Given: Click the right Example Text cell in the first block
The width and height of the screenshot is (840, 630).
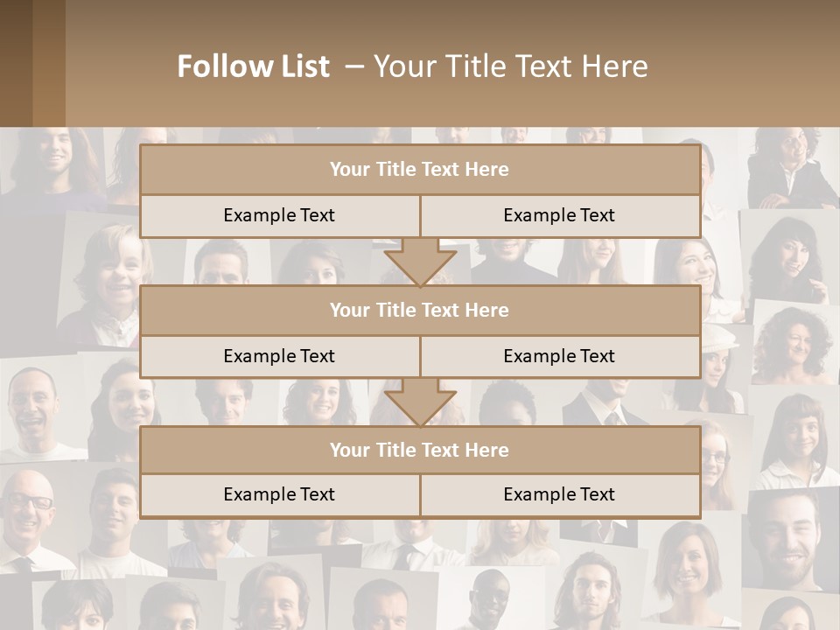Looking at the screenshot, I should (x=559, y=216).
